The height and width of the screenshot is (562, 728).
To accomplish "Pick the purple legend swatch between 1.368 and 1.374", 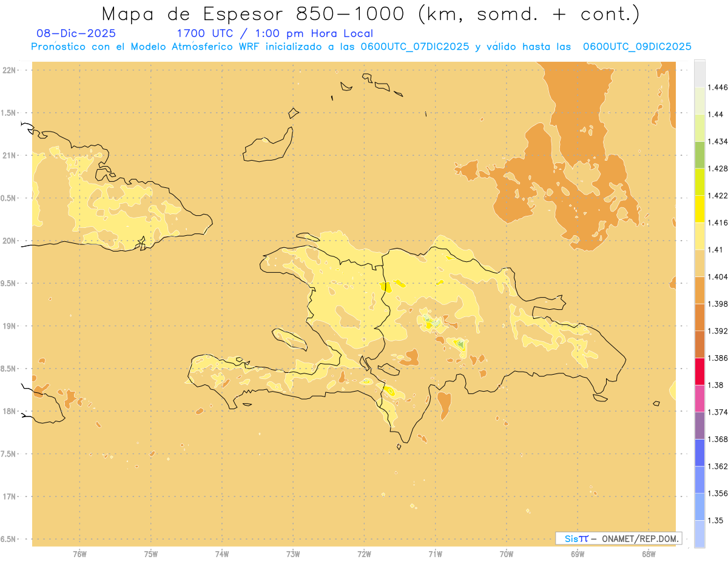I will 699,426.
